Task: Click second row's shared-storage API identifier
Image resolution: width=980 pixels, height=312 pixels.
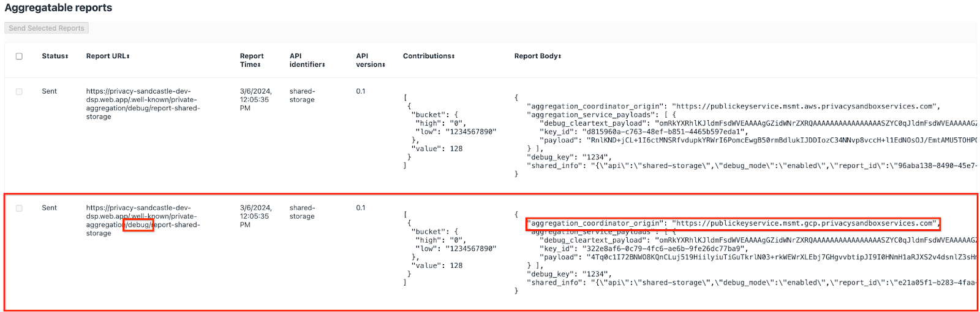Action: tap(302, 212)
